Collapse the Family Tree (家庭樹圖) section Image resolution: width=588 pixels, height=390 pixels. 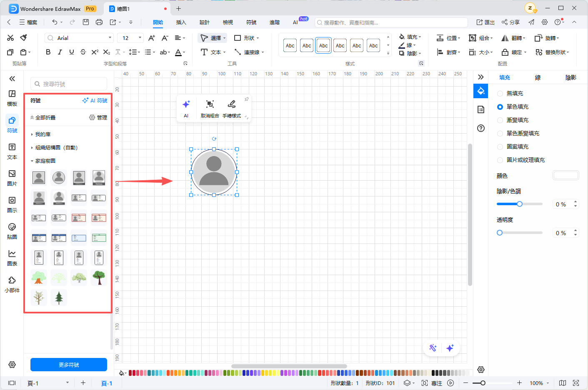pos(45,161)
